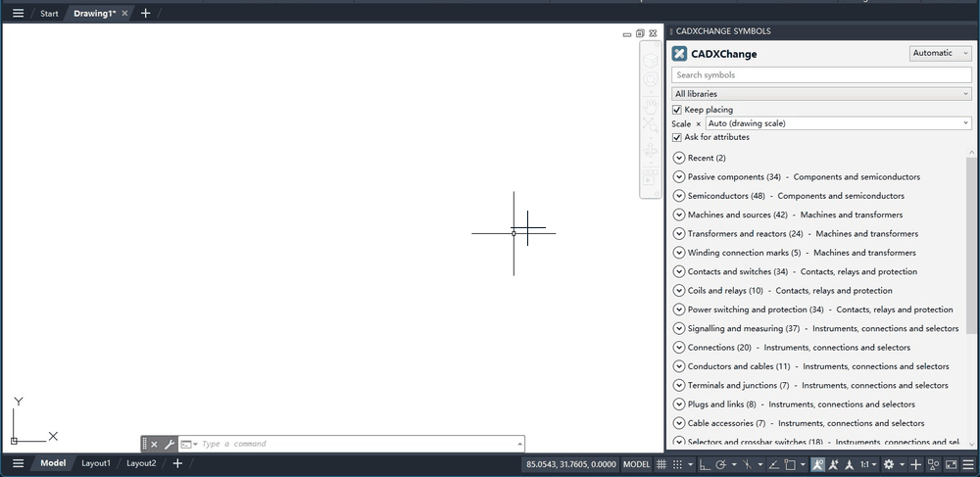Toggle Ortho mode in status bar

[x=704, y=464]
